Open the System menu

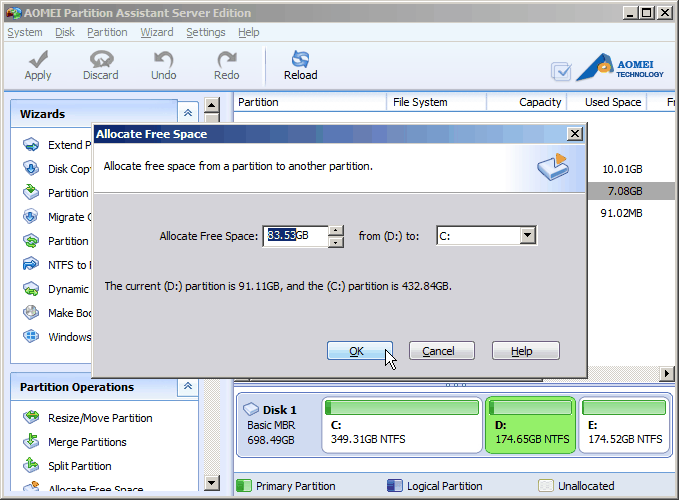point(25,32)
